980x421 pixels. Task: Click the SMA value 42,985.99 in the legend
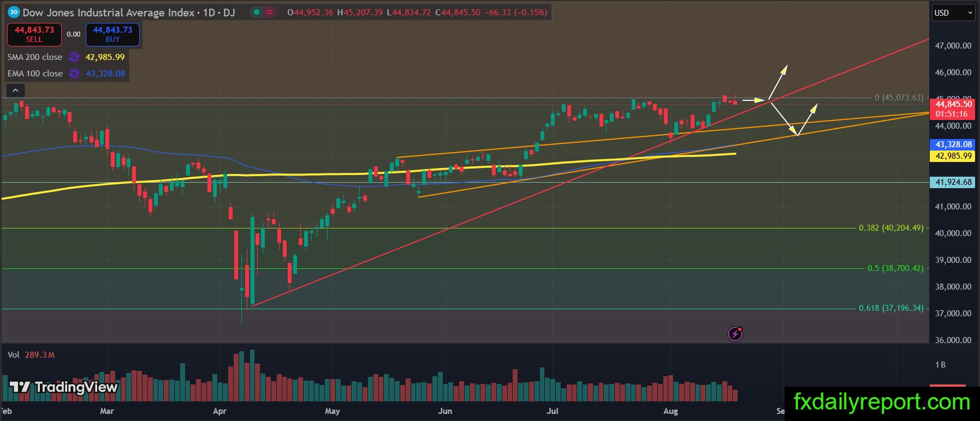coord(105,57)
